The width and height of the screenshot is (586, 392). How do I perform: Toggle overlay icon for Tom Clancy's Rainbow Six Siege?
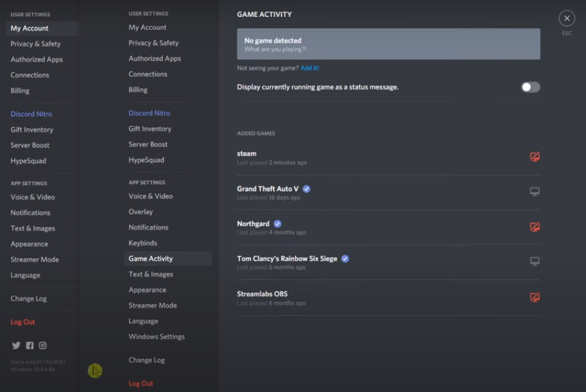[535, 262]
